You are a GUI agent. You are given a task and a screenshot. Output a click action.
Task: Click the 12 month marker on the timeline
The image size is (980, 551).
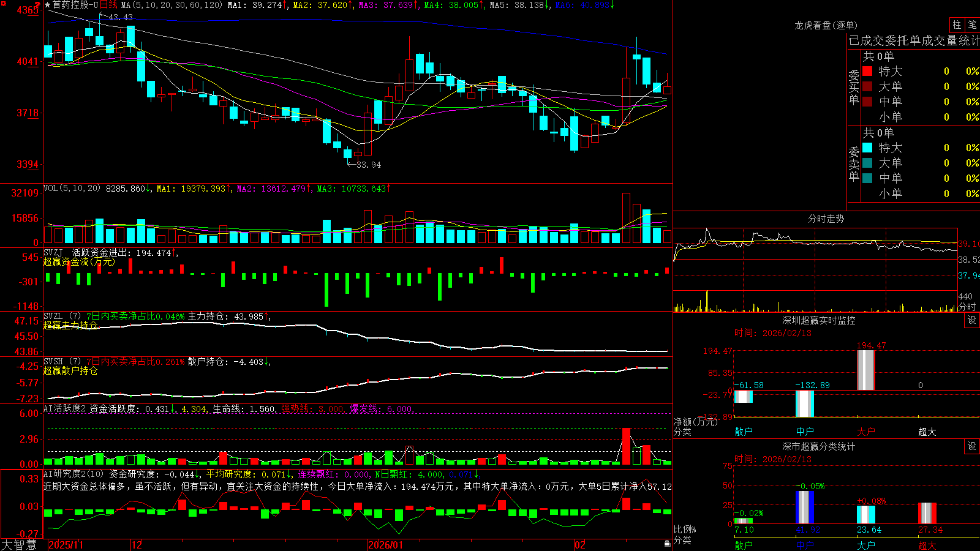pos(137,545)
